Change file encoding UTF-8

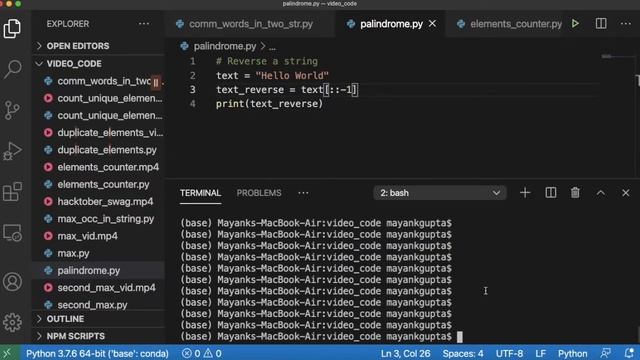click(509, 353)
